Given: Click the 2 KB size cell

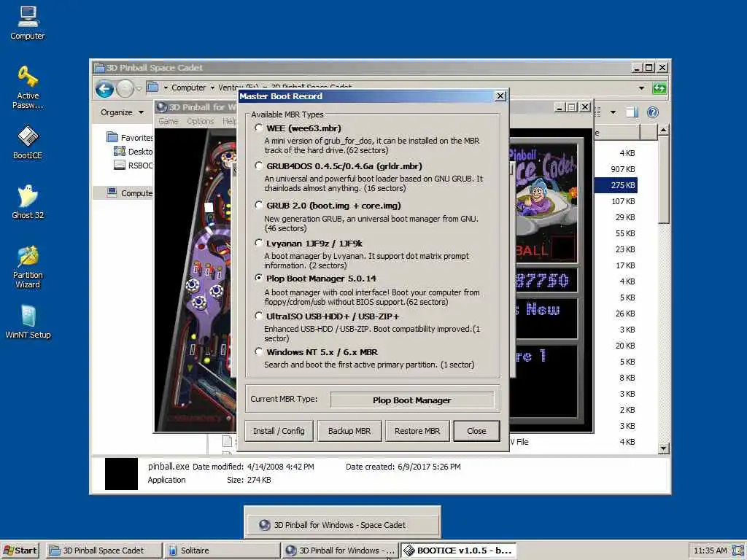Looking at the screenshot, I should [627, 410].
